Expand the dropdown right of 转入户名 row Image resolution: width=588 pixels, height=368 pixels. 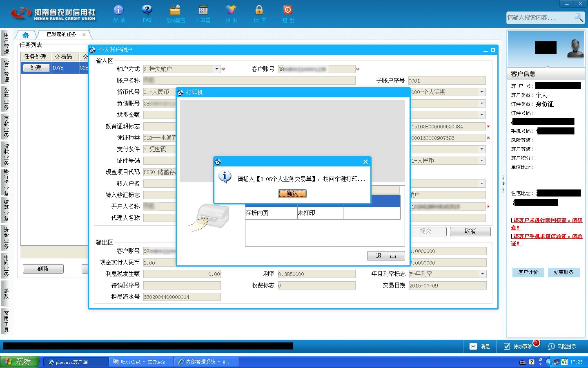pos(482,184)
